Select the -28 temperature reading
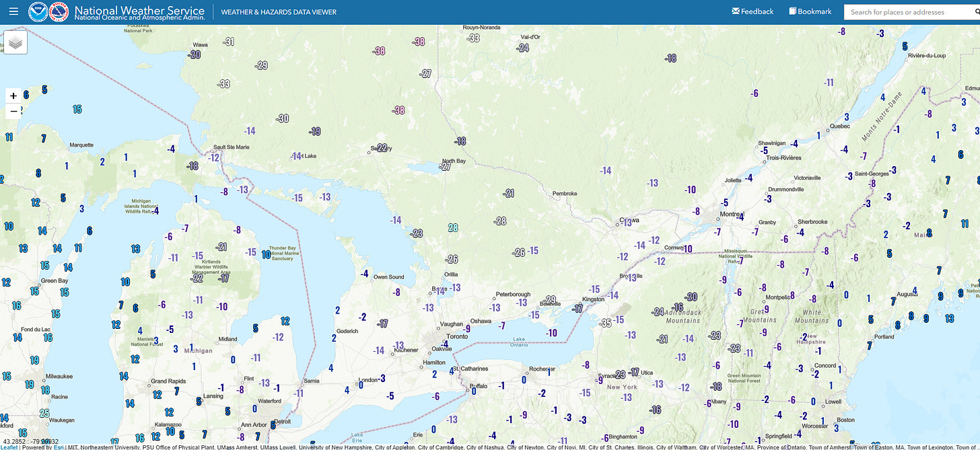This screenshot has width=980, height=450. 500,221
